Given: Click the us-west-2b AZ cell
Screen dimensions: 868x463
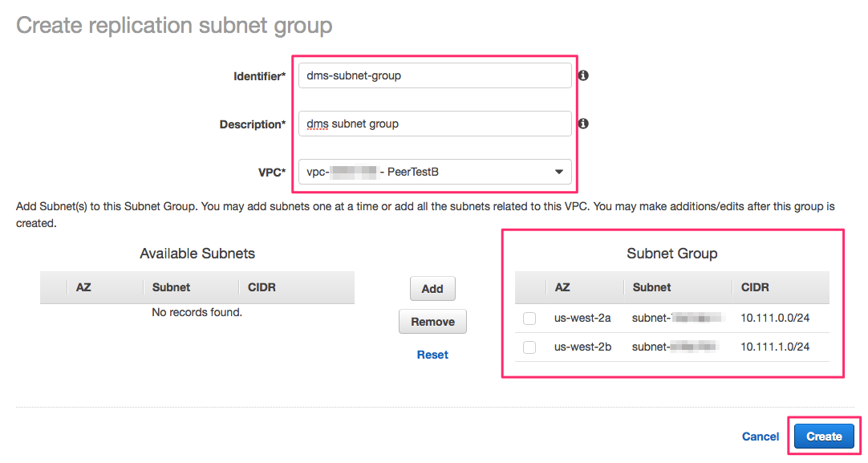Looking at the screenshot, I should [x=583, y=347].
